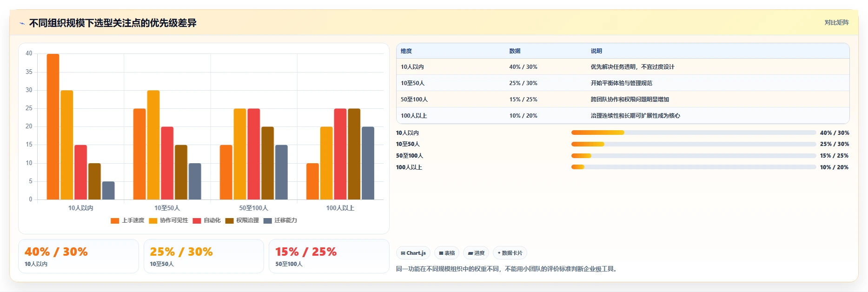Screen dimensions: 868x292
Task: Click the 迁移能力 bar for 10人以内
Action: [108, 191]
